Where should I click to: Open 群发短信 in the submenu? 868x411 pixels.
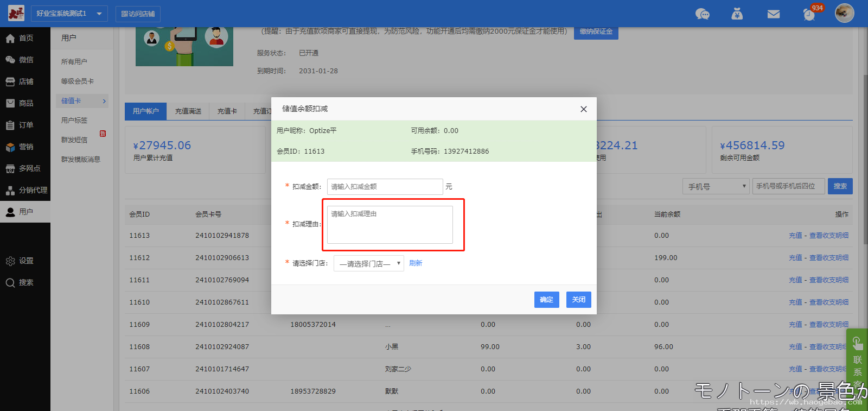click(x=74, y=140)
